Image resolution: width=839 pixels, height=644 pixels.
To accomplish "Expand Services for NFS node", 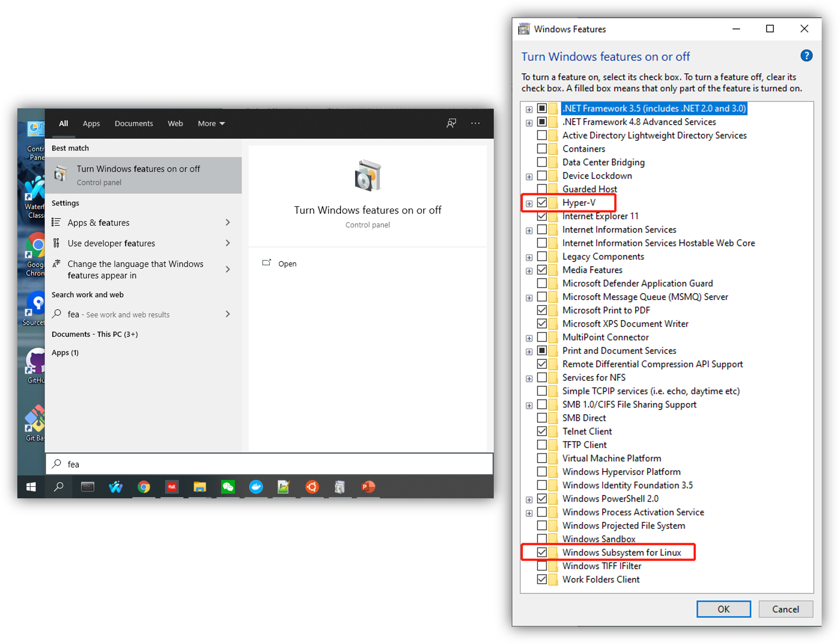I will pyautogui.click(x=529, y=379).
